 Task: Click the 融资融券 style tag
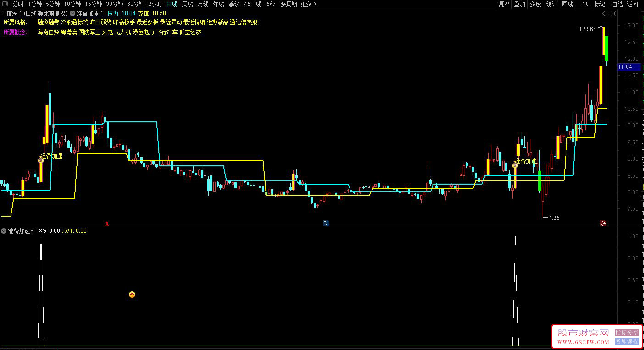(x=48, y=22)
